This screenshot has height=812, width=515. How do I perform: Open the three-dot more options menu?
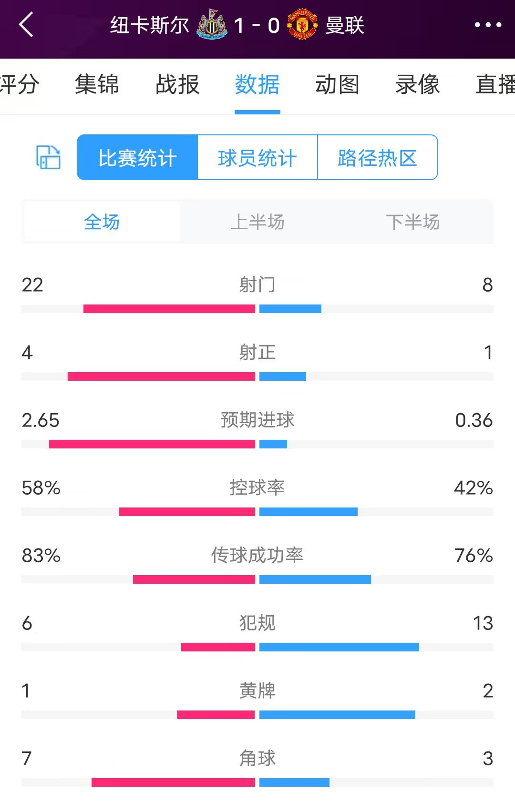488,25
